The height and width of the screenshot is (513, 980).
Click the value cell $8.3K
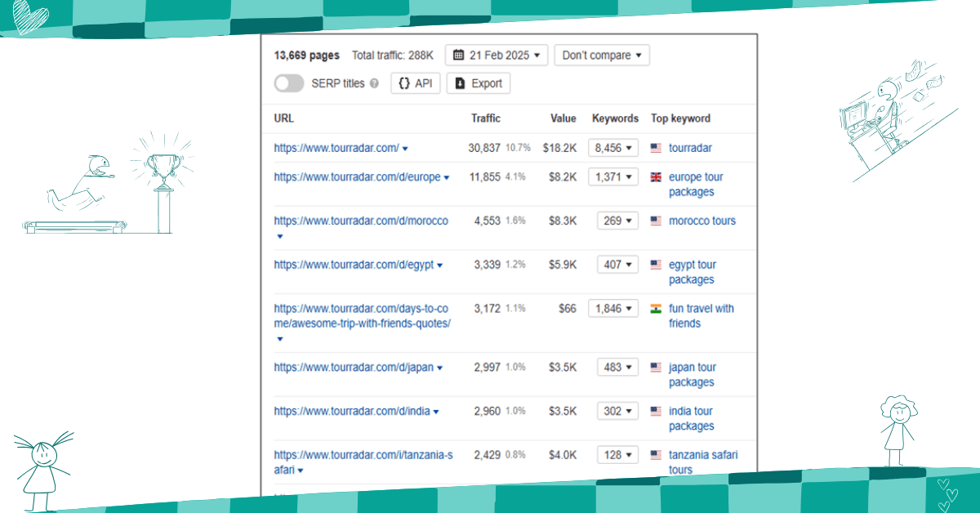[563, 221]
